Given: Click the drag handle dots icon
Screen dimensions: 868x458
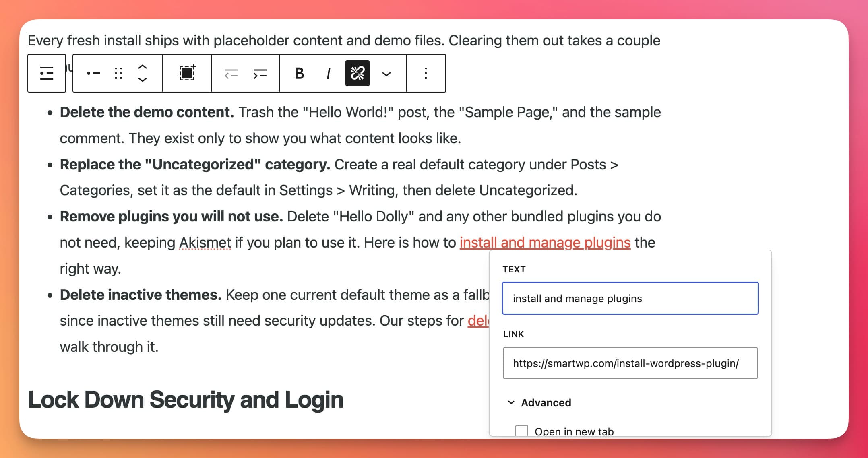Looking at the screenshot, I should point(118,73).
